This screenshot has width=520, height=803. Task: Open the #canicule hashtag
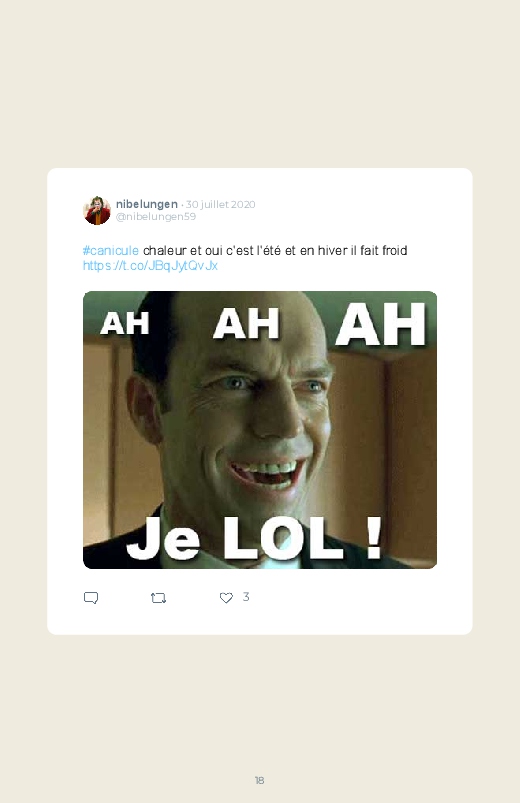pyautogui.click(x=111, y=250)
